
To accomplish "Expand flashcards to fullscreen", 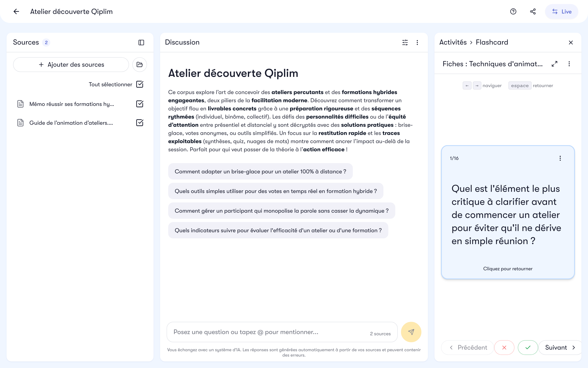I will [x=555, y=64].
